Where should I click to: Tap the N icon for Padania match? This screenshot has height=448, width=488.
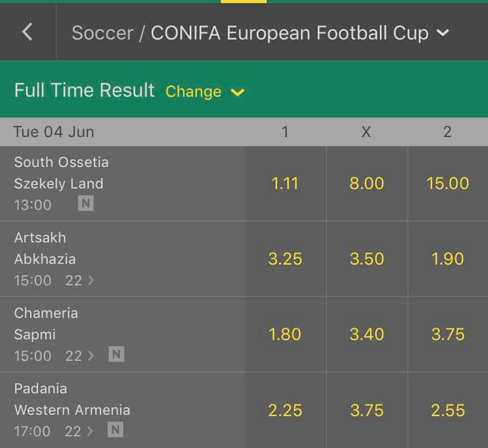[x=115, y=430]
